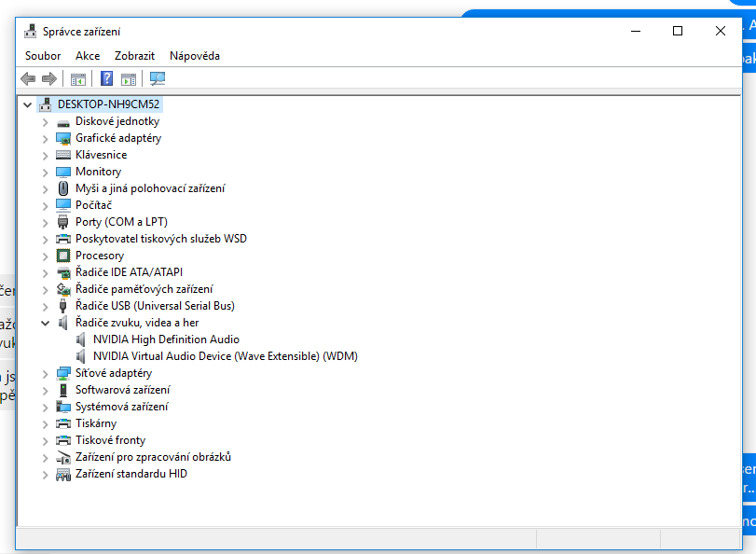This screenshot has height=554, width=756.
Task: Open the Akce menu
Action: coord(88,56)
